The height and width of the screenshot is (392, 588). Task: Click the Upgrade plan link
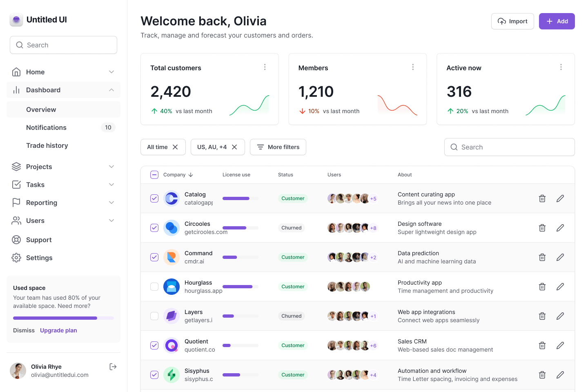point(58,330)
